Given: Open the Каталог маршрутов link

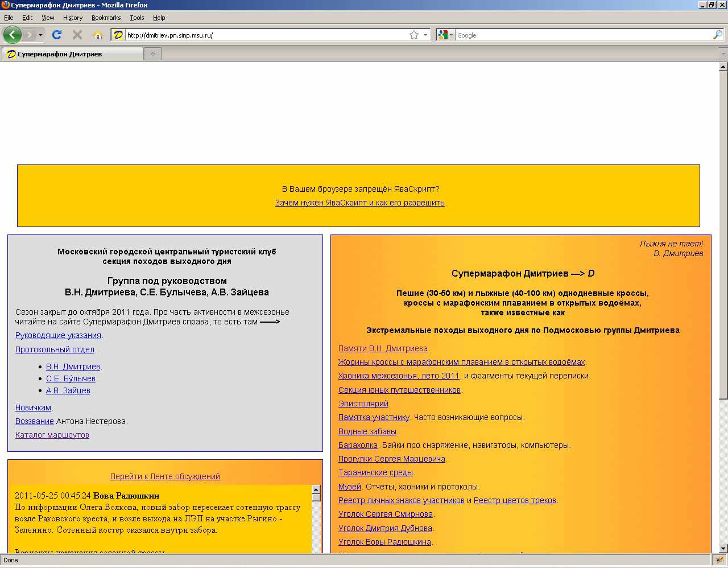Looking at the screenshot, I should pos(52,434).
